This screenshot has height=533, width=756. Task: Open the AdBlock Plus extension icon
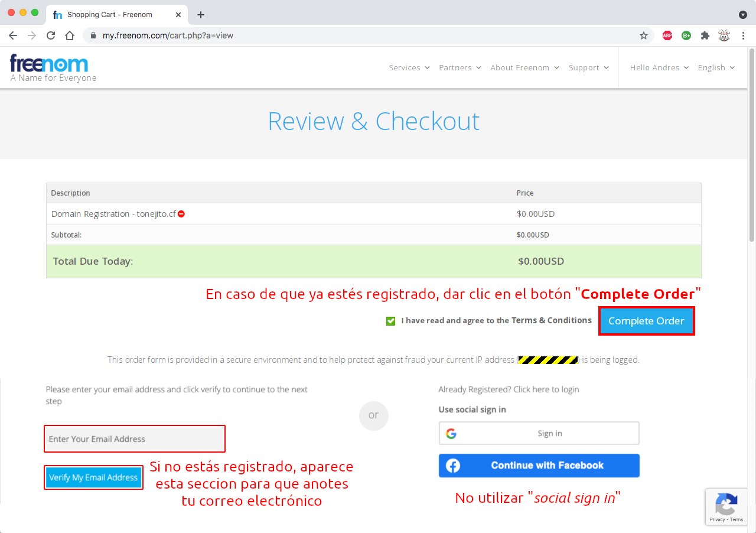pos(667,35)
